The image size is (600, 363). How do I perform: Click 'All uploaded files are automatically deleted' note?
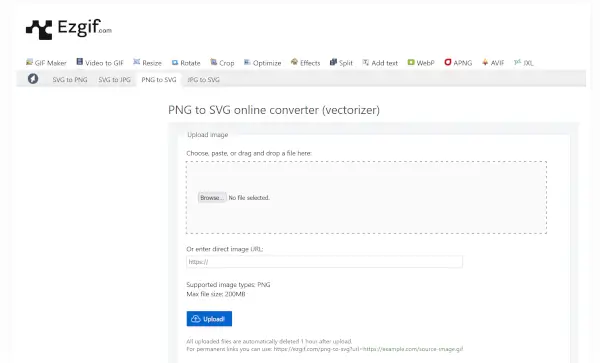pyautogui.click(x=269, y=341)
